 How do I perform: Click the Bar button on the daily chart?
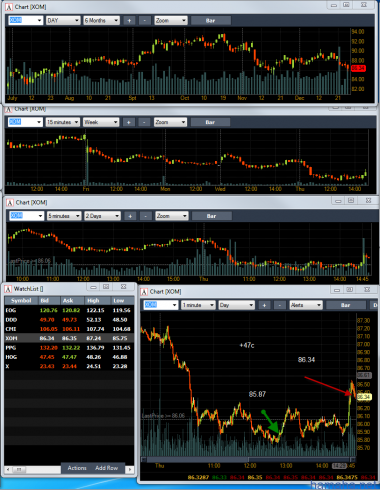210,21
